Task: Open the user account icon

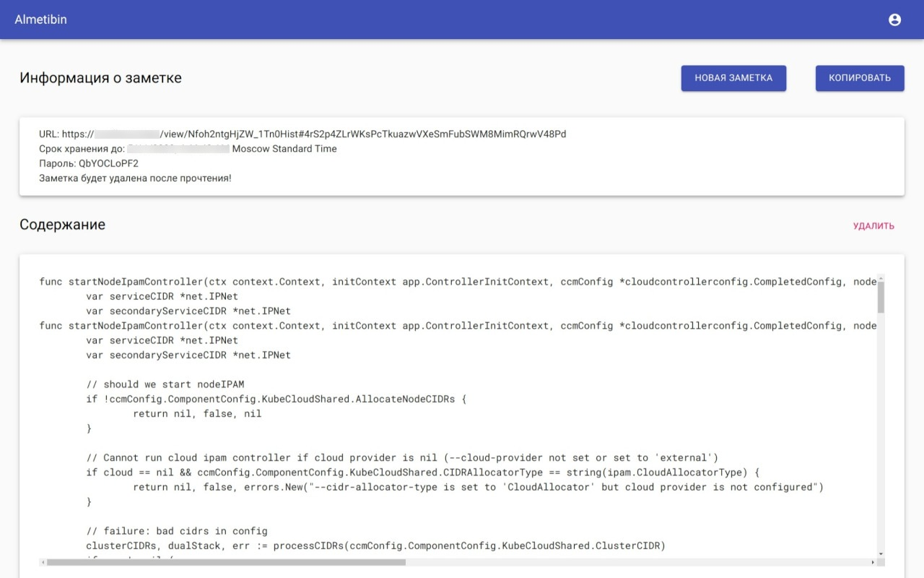Action: point(894,20)
